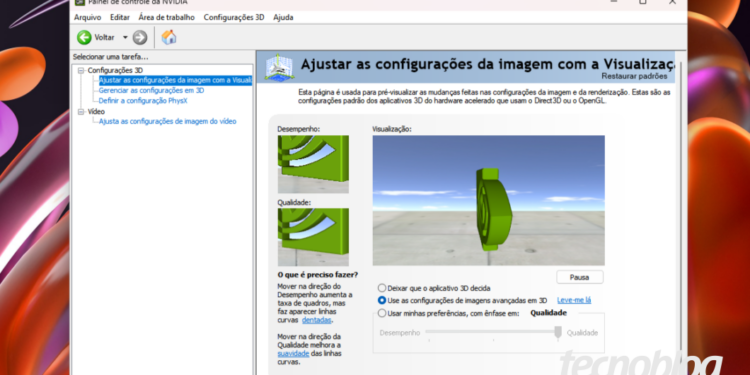The image size is (750, 375).
Task: Open the Ajuda menu
Action: 283,17
